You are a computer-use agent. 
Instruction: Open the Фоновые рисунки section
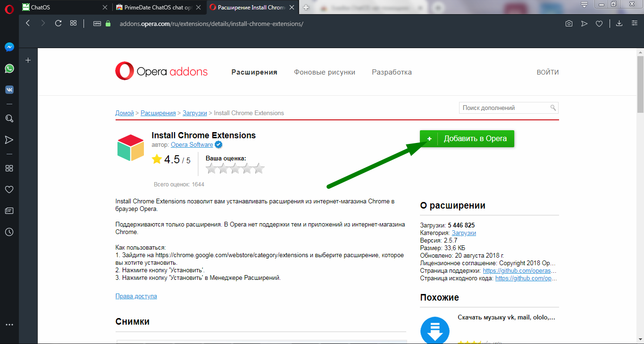point(325,72)
